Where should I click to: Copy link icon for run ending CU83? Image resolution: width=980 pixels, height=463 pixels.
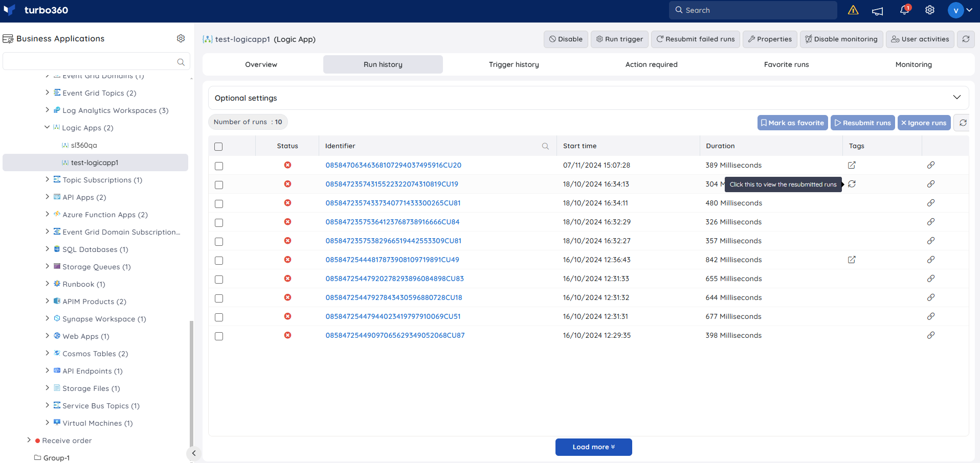click(x=931, y=279)
